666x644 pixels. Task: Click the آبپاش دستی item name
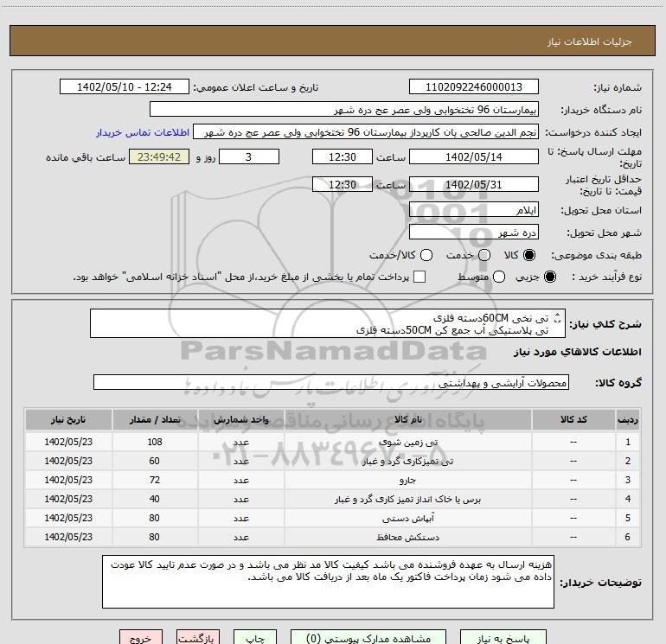(x=407, y=519)
